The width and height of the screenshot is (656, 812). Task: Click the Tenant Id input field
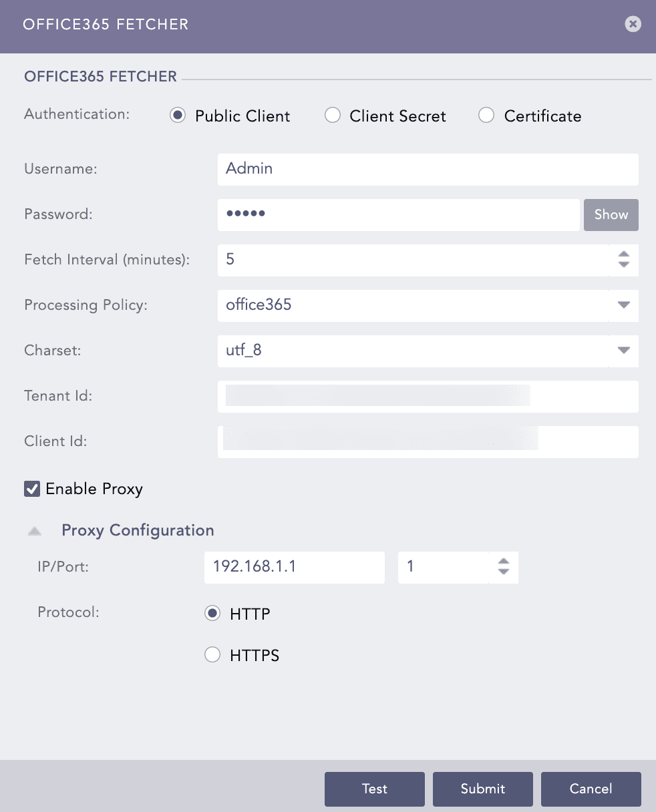point(428,396)
